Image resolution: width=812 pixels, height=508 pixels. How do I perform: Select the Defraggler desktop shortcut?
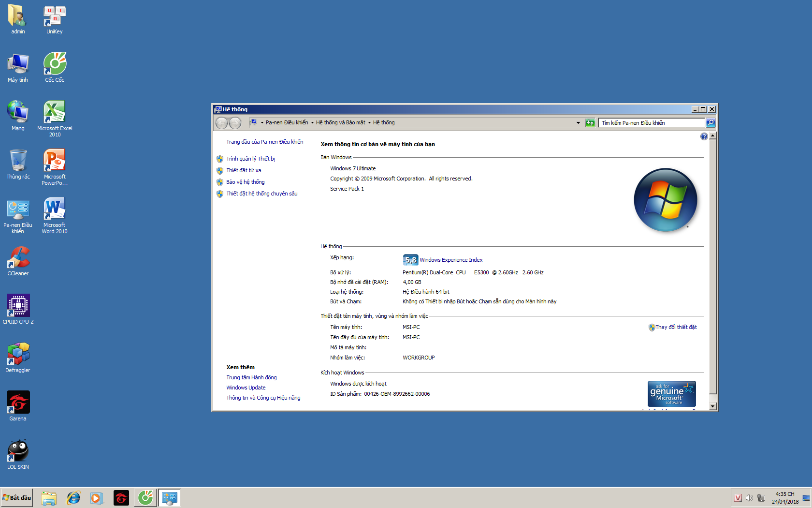(18, 358)
